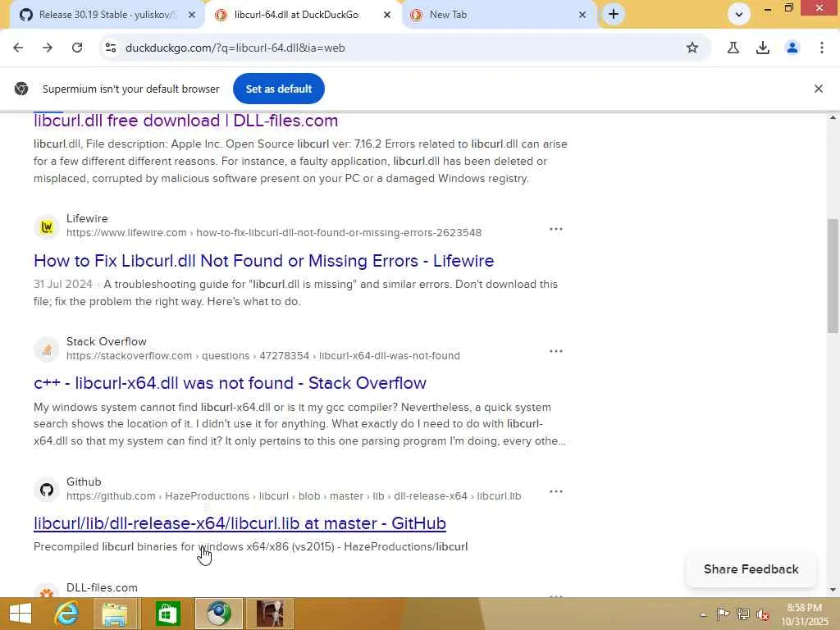Open libcurl.lib at master GitHub result
Viewport: 840px width, 630px height.
click(x=240, y=523)
